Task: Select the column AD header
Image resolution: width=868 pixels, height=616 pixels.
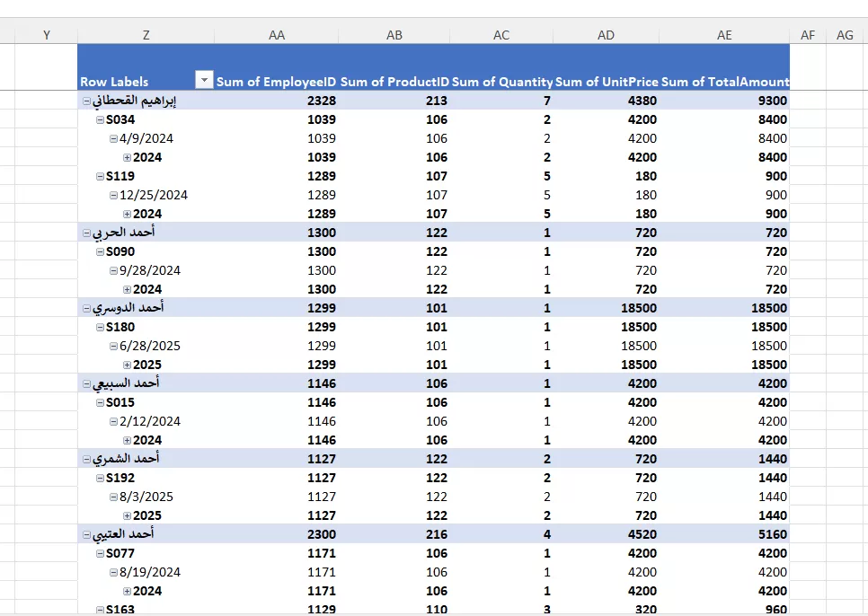Action: [x=607, y=34]
